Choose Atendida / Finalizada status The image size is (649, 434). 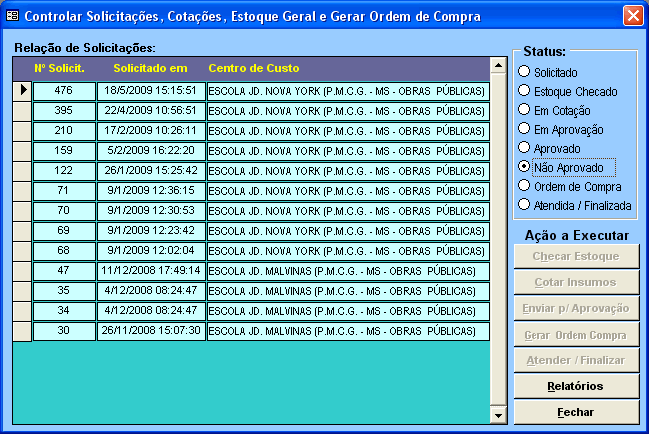pos(524,205)
